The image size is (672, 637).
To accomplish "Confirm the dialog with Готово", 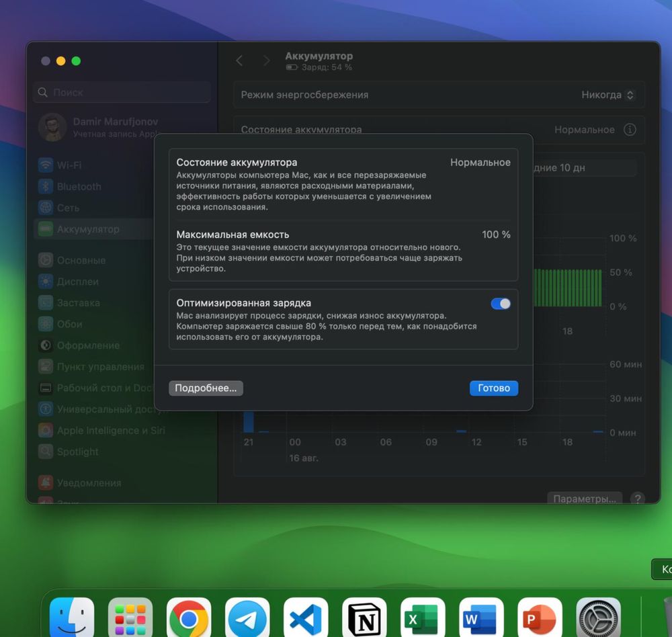I will [x=494, y=388].
